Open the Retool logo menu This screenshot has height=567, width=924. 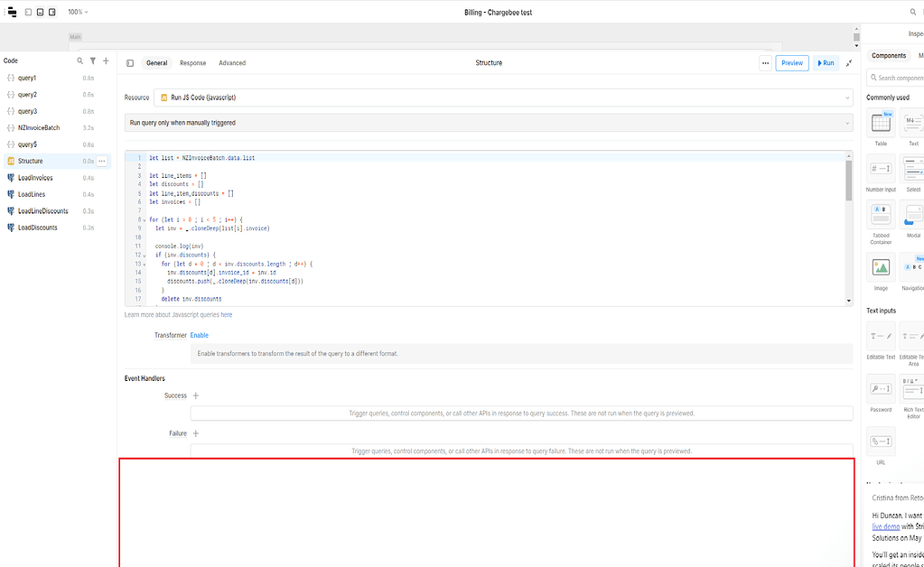(x=10, y=12)
